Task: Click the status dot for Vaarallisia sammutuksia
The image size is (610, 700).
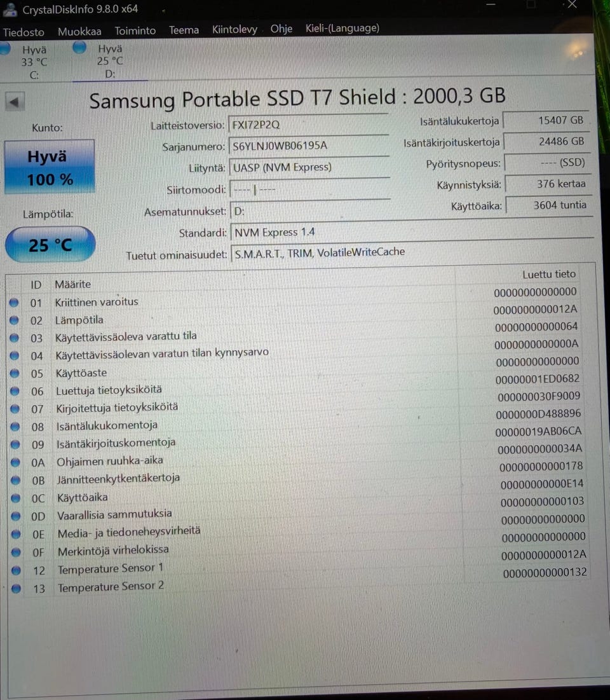Action: tap(16, 516)
